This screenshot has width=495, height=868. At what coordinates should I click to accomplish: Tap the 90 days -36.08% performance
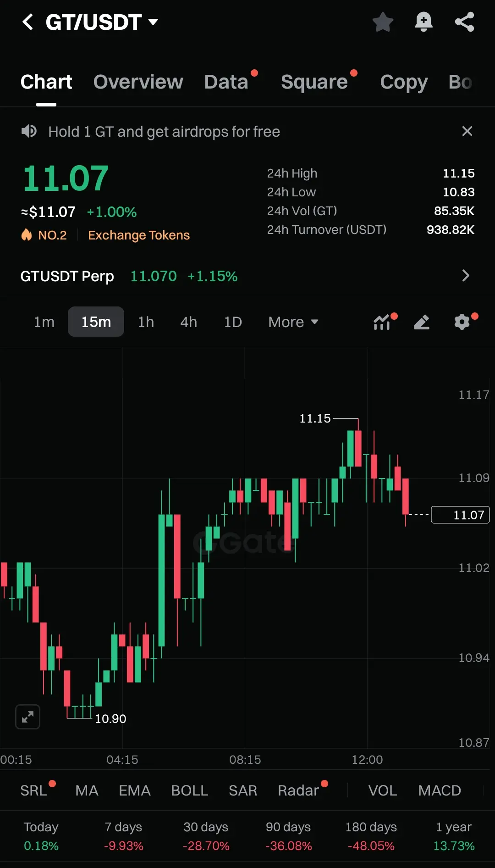(x=288, y=836)
